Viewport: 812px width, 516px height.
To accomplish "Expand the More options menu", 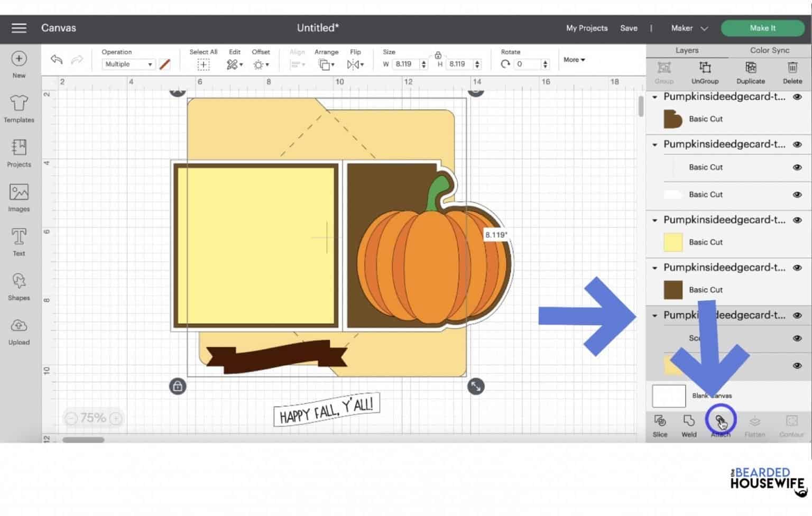I will (573, 60).
